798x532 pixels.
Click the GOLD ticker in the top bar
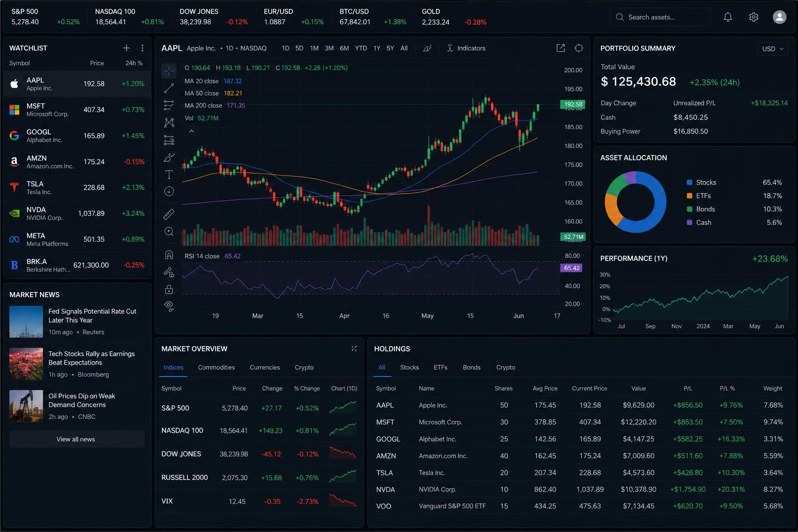[x=454, y=17]
